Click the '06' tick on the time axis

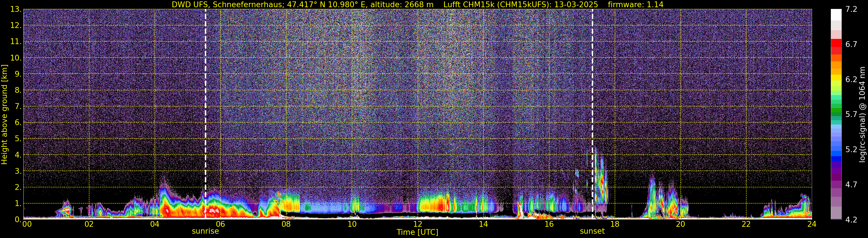pos(220,224)
